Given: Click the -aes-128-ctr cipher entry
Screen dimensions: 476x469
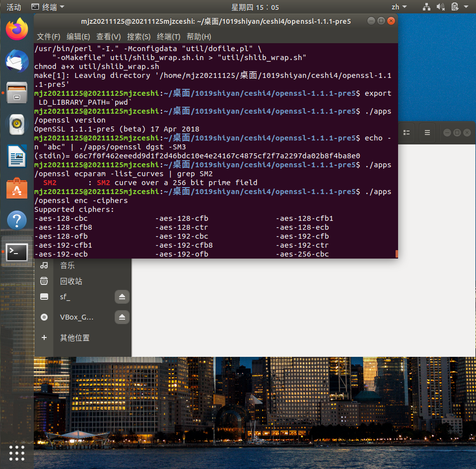Looking at the screenshot, I should tap(182, 227).
